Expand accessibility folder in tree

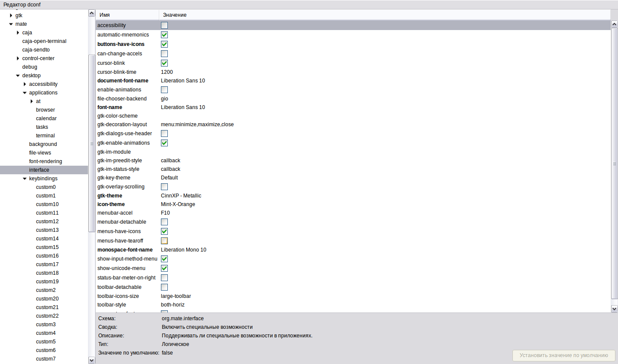[x=25, y=84]
